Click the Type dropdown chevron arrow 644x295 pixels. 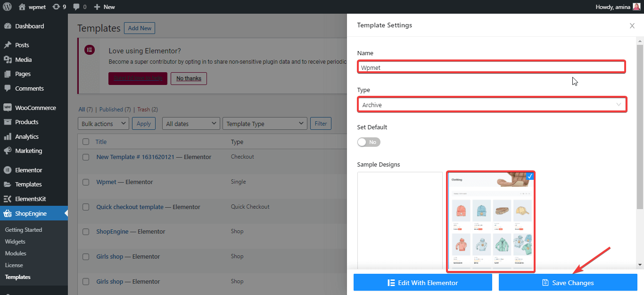click(x=619, y=105)
